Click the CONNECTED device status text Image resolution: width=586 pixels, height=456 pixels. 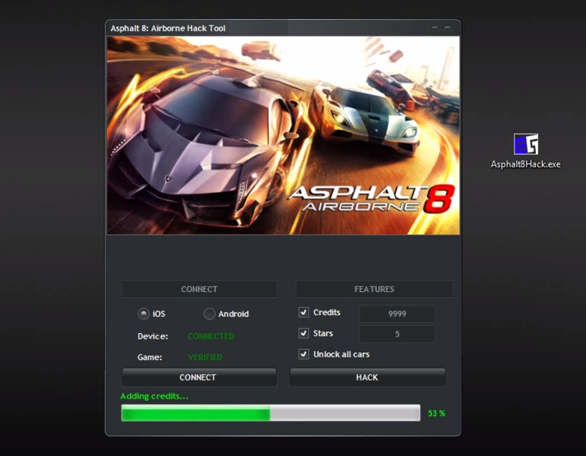(211, 336)
